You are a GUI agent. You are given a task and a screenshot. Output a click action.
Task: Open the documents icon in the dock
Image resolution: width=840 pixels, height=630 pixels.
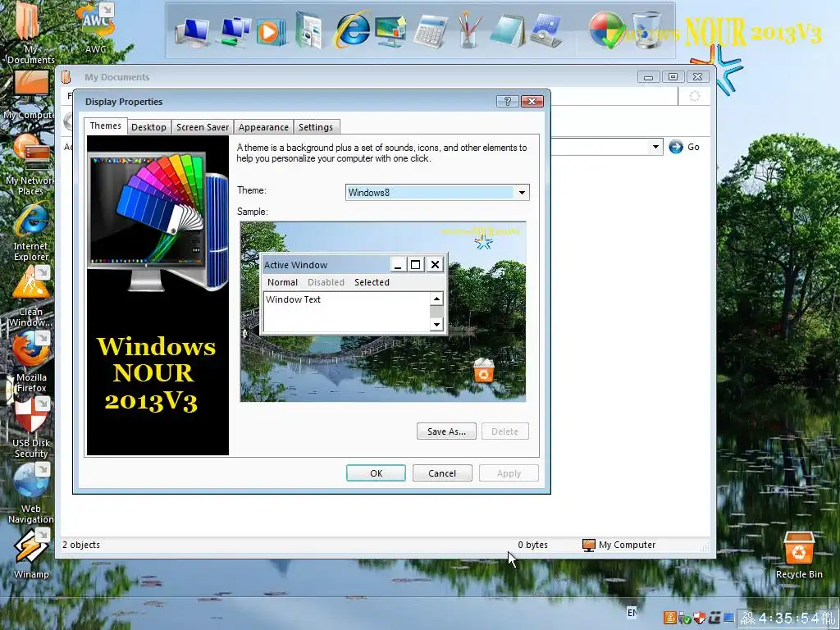[309, 30]
